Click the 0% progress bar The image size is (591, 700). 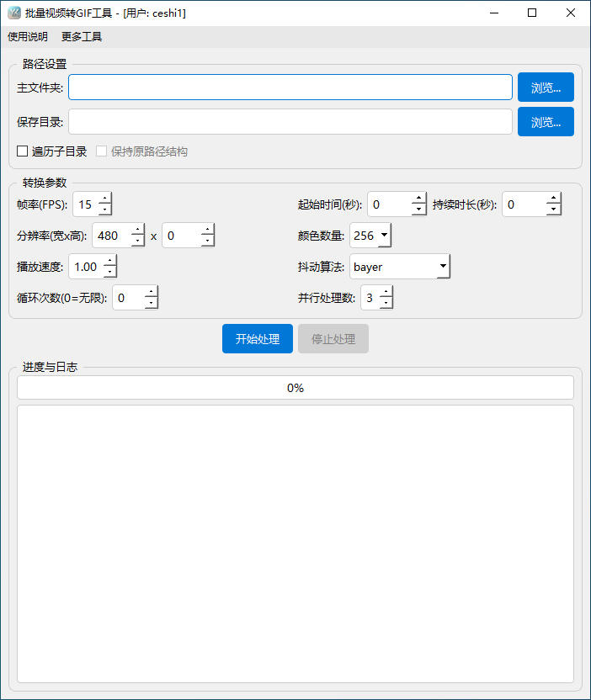295,388
